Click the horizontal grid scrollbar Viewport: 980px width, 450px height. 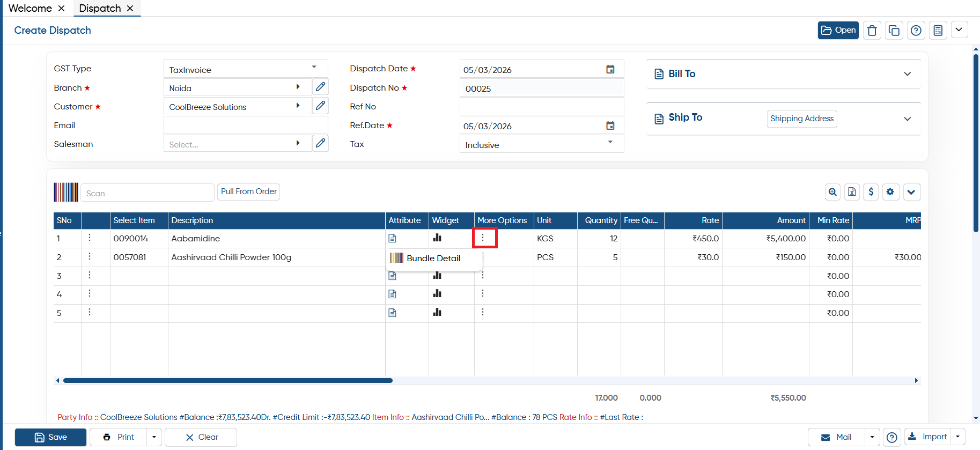[x=228, y=380]
